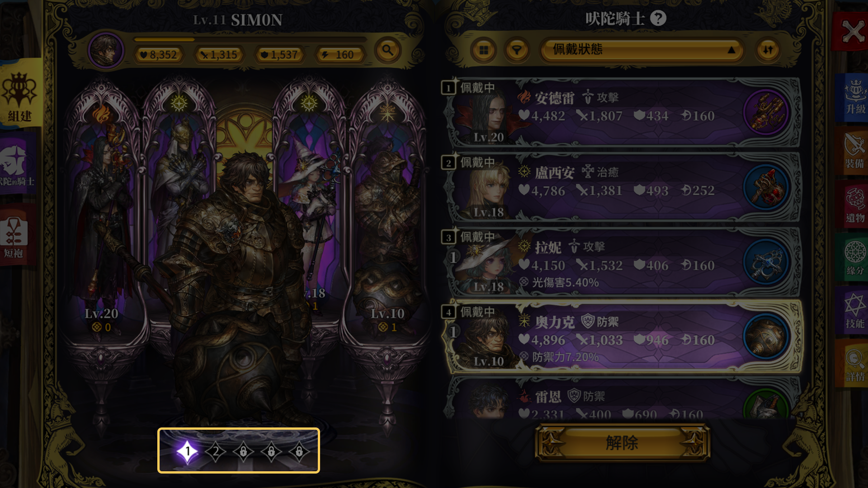The height and width of the screenshot is (488, 868).
Task: Open the grid view icon
Action: [484, 50]
